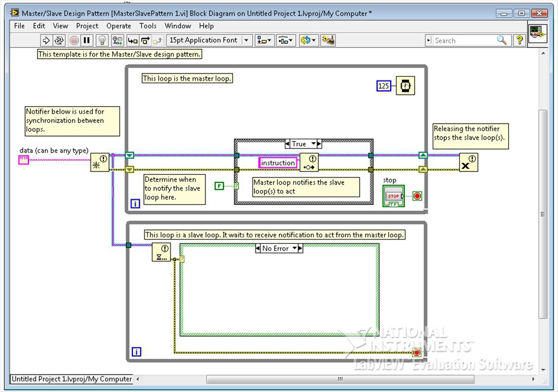Open Tools menu
The image size is (558, 392).
point(148,26)
